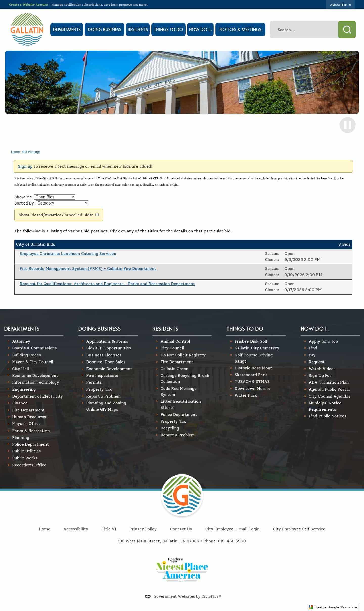Click Historic Rose Mont link
This screenshot has height=611, width=364.
(x=253, y=368)
